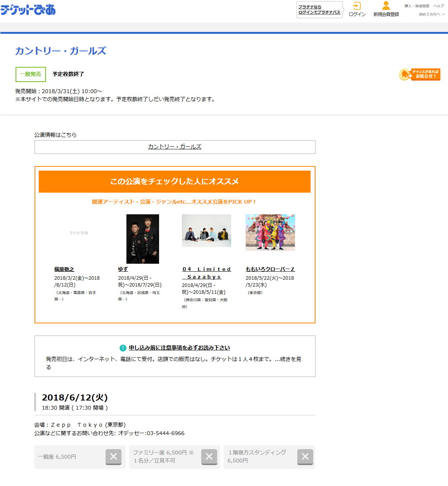Click the teal exclamation notice icon

[x=123, y=348]
